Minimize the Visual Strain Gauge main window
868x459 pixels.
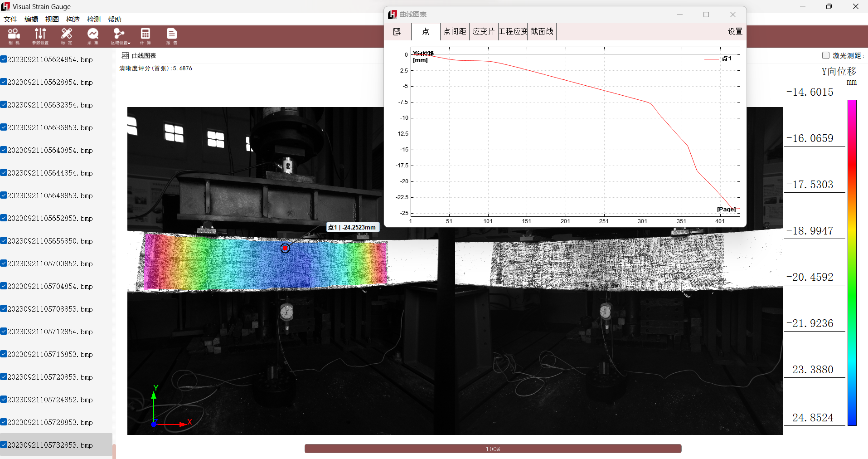[803, 6]
